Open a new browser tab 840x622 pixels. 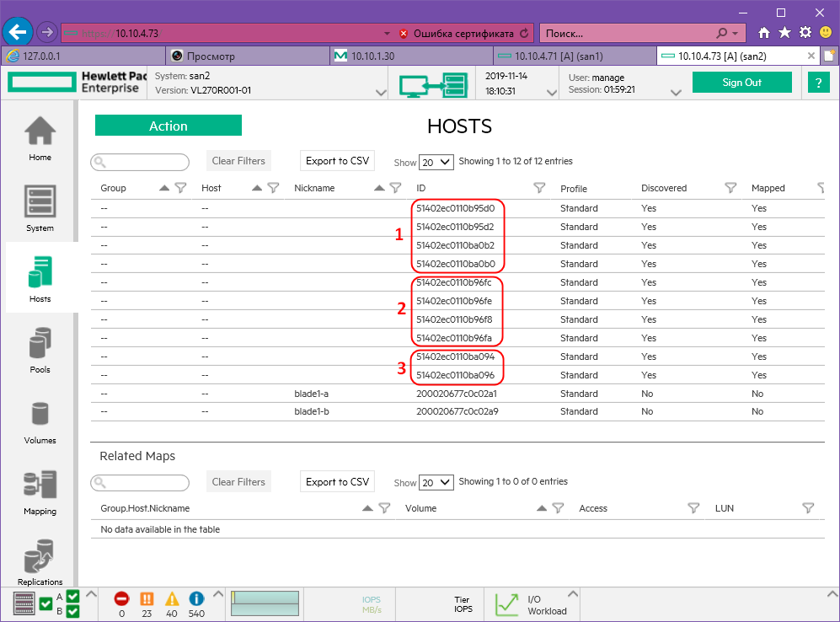829,56
